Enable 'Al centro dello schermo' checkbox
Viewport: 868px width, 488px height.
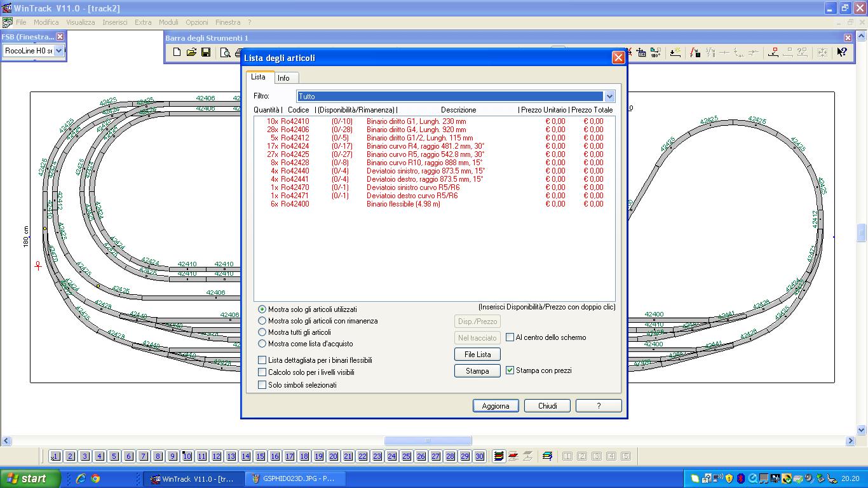pyautogui.click(x=510, y=337)
